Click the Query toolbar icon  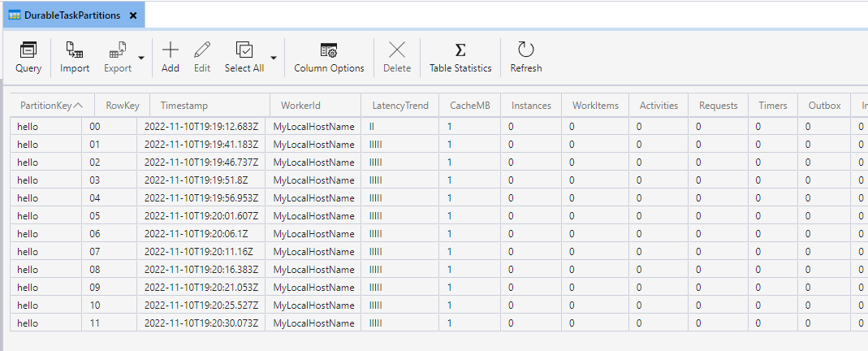(x=28, y=50)
